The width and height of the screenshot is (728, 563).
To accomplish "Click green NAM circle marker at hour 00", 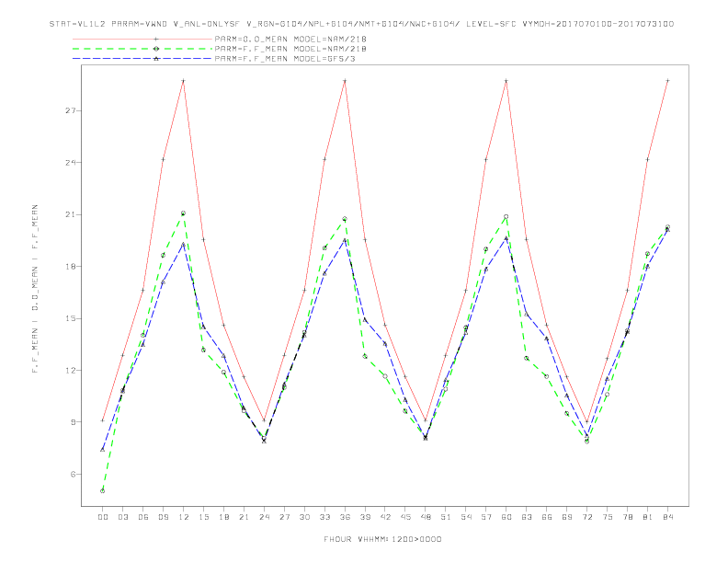I will click(x=103, y=491).
